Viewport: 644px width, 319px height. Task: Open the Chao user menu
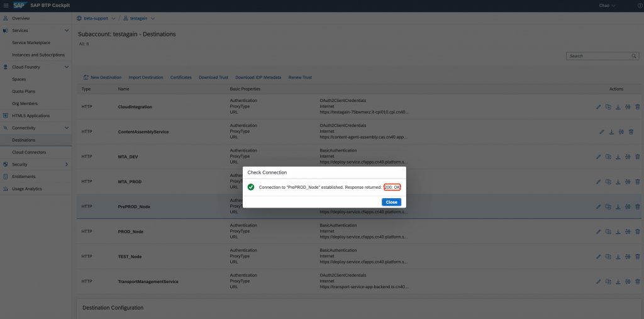coord(608,6)
